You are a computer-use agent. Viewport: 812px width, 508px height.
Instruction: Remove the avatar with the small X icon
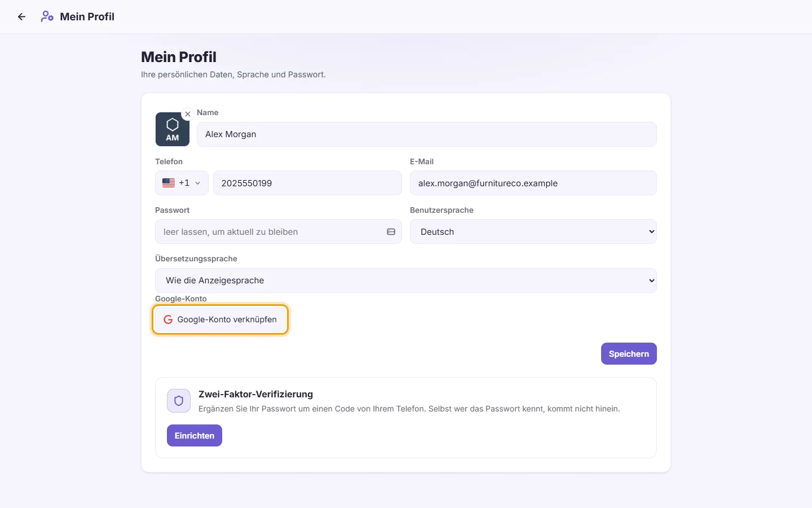(x=188, y=114)
